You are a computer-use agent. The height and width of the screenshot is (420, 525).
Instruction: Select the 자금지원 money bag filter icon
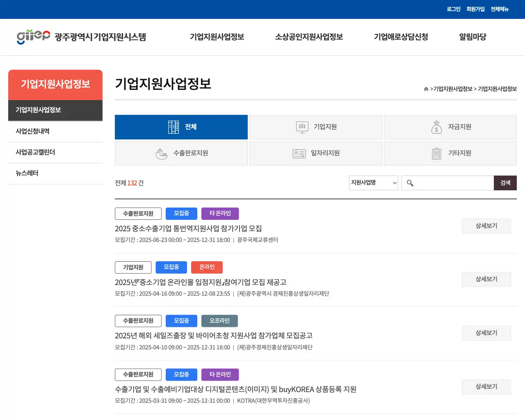(436, 127)
